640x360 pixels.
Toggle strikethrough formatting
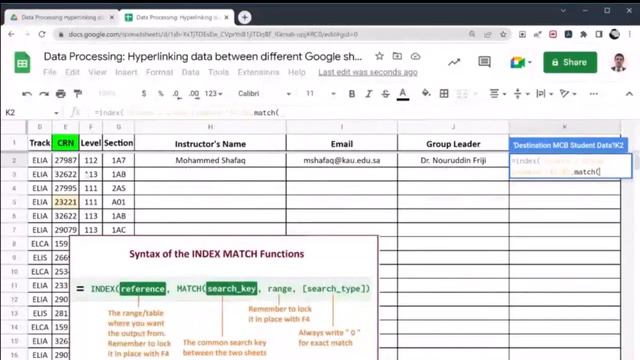click(x=385, y=94)
